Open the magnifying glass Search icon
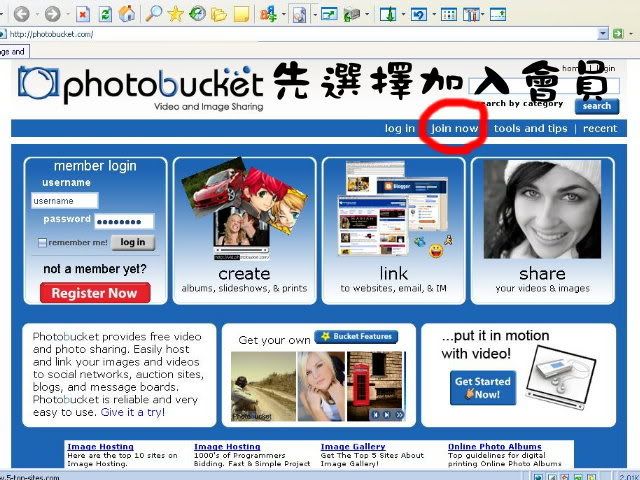Viewport: 640px width, 480px height. click(153, 14)
